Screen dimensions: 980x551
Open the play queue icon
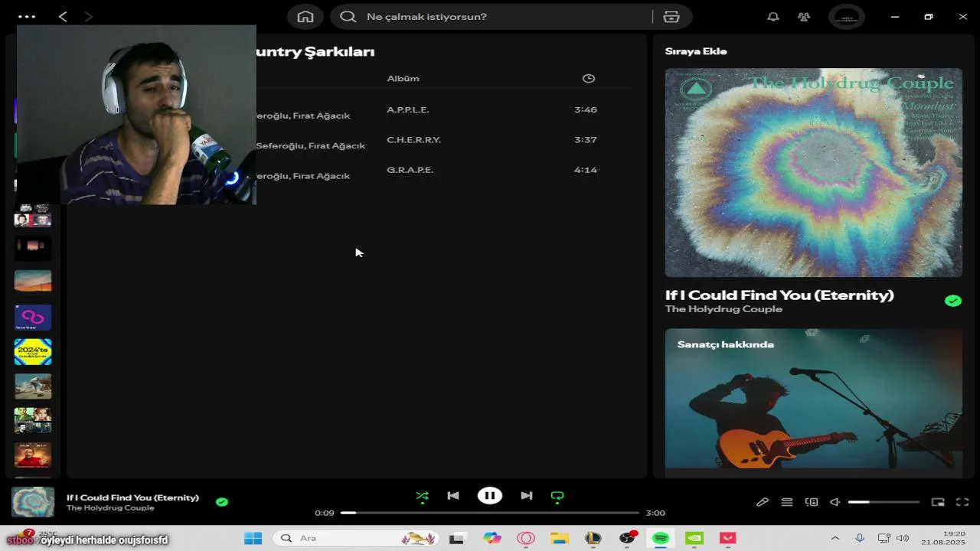(x=787, y=502)
